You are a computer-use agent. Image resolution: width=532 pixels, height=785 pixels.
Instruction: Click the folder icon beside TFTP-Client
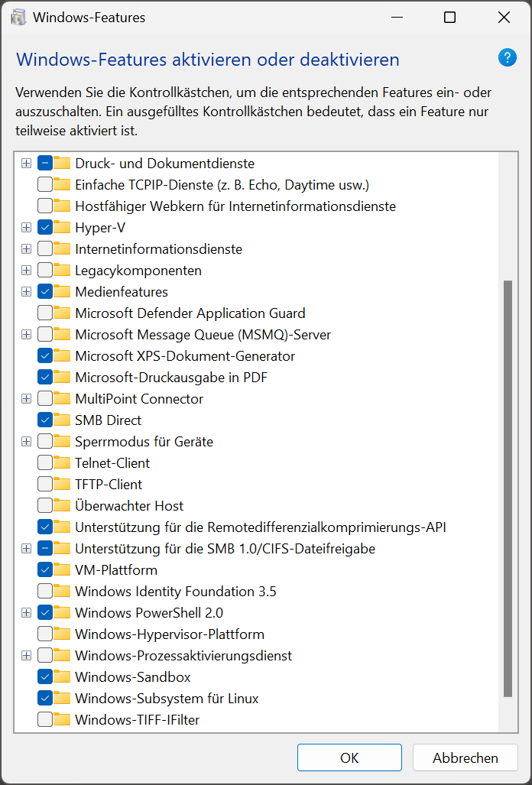(x=62, y=484)
